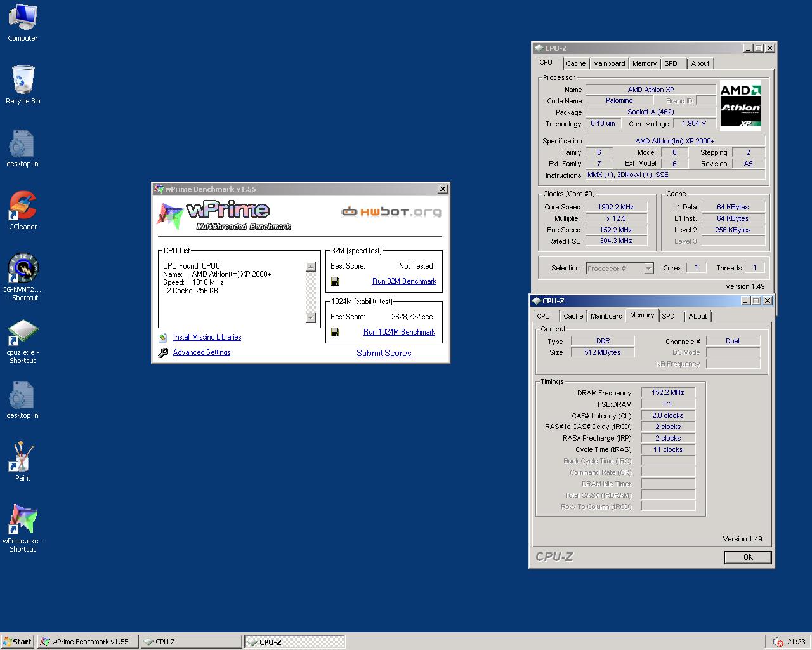812x650 pixels.
Task: Click the save icon beside the 32M benchmark
Action: click(x=335, y=281)
